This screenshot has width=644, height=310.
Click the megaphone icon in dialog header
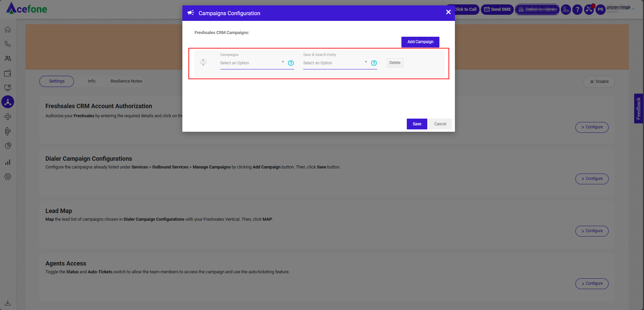[191, 13]
